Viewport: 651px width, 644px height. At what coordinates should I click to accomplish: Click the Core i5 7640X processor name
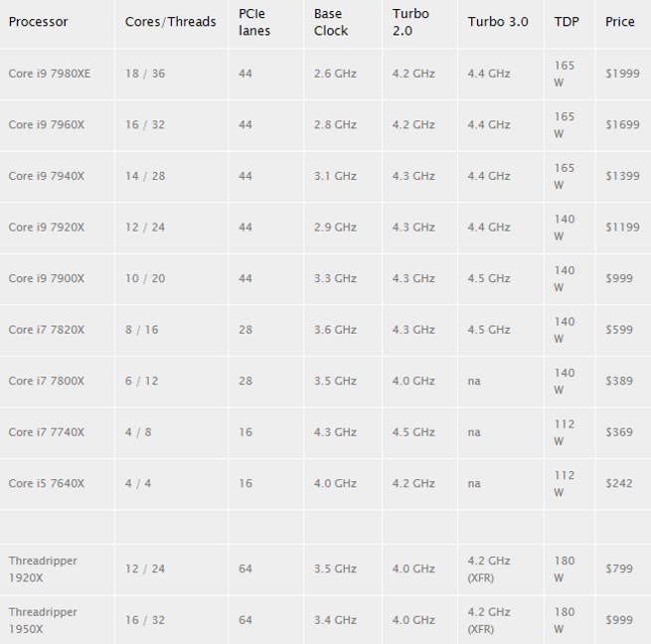coord(47,483)
